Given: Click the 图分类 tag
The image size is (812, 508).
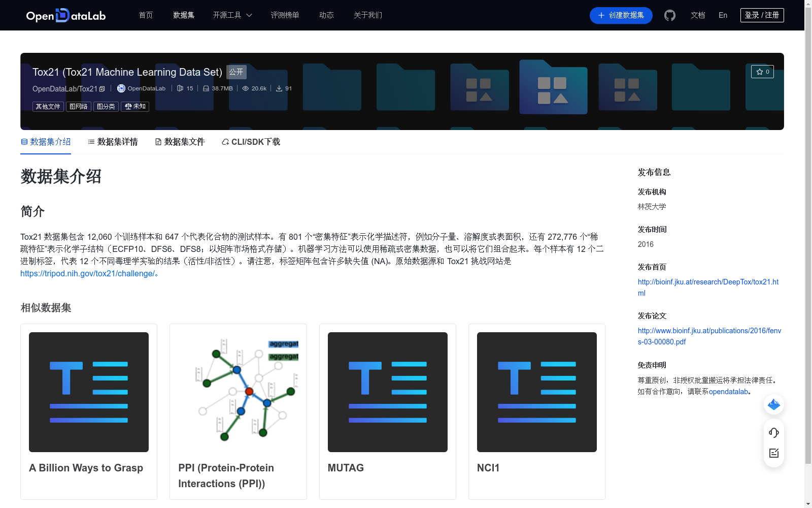Looking at the screenshot, I should [106, 107].
